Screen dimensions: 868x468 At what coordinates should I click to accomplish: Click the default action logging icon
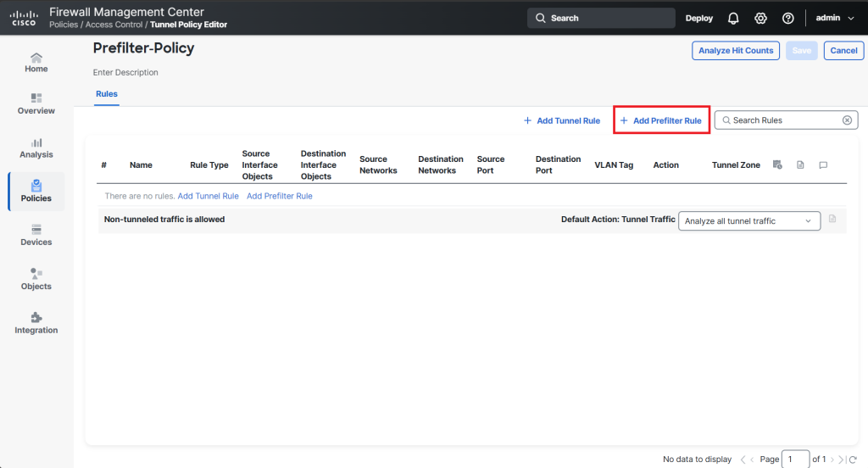pos(832,219)
